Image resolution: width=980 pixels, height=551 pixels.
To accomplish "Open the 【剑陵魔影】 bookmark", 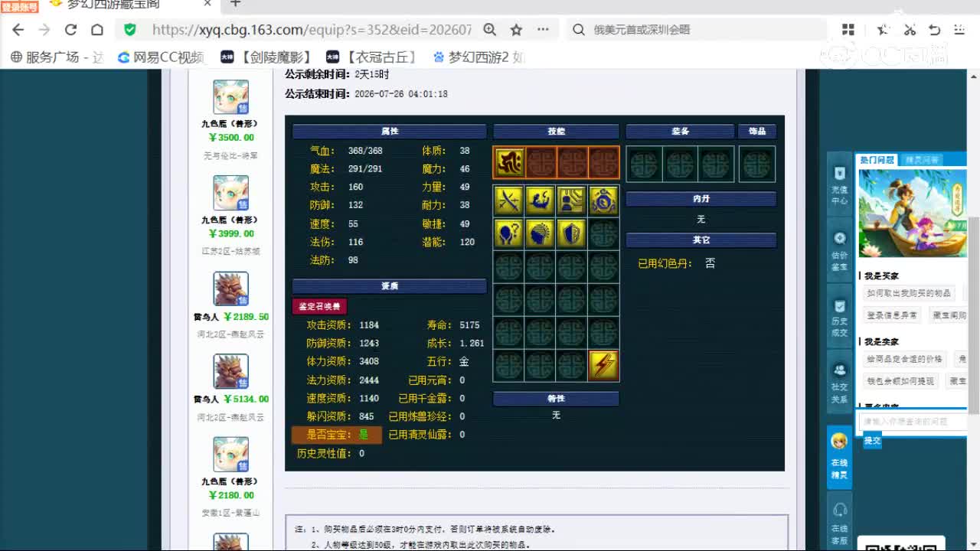I will [266, 57].
